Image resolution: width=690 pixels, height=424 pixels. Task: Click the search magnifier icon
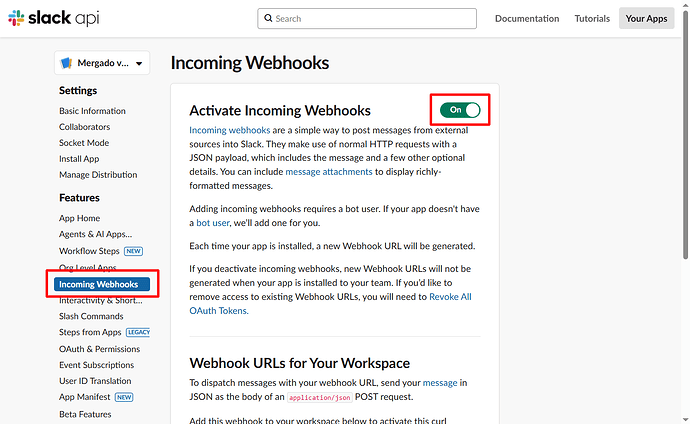tap(267, 18)
